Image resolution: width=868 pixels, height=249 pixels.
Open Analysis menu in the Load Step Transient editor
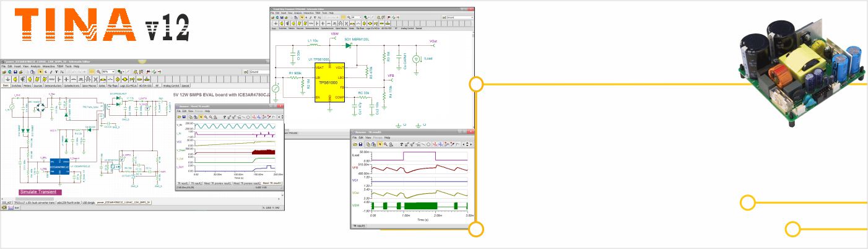pos(298,13)
